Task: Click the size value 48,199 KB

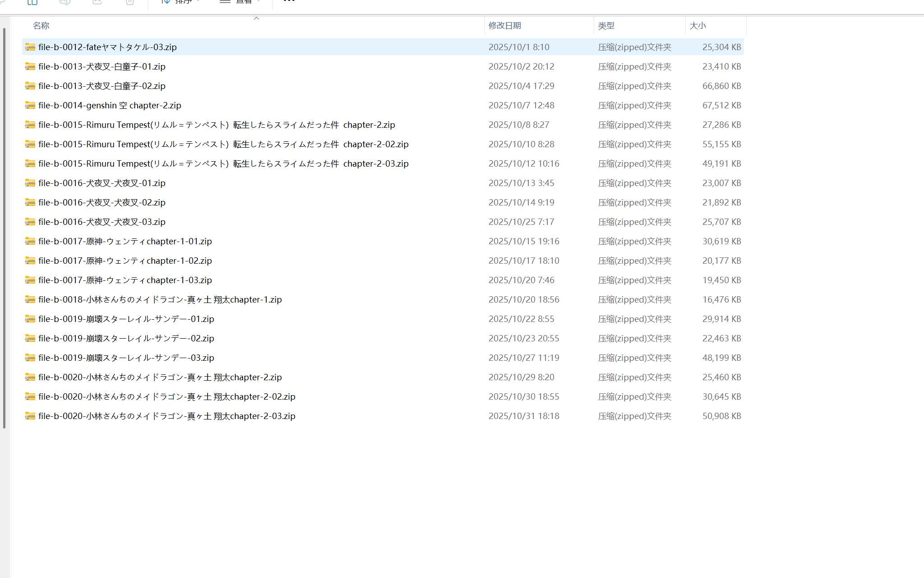Action: (x=721, y=358)
